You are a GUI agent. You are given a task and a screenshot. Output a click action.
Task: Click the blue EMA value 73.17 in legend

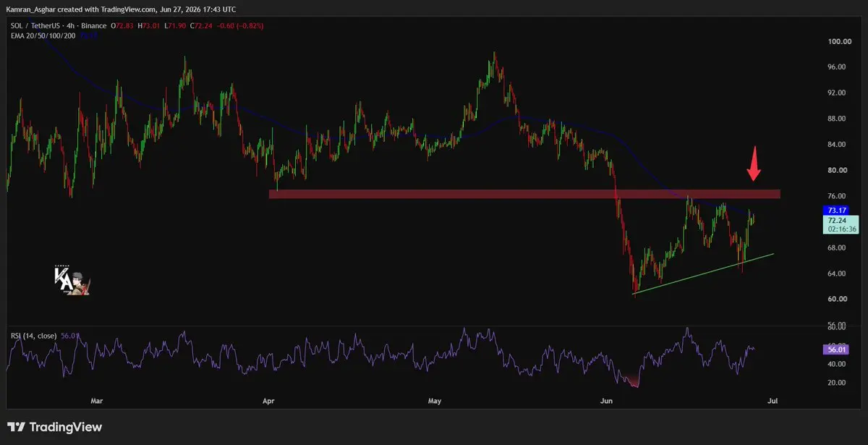[85, 35]
